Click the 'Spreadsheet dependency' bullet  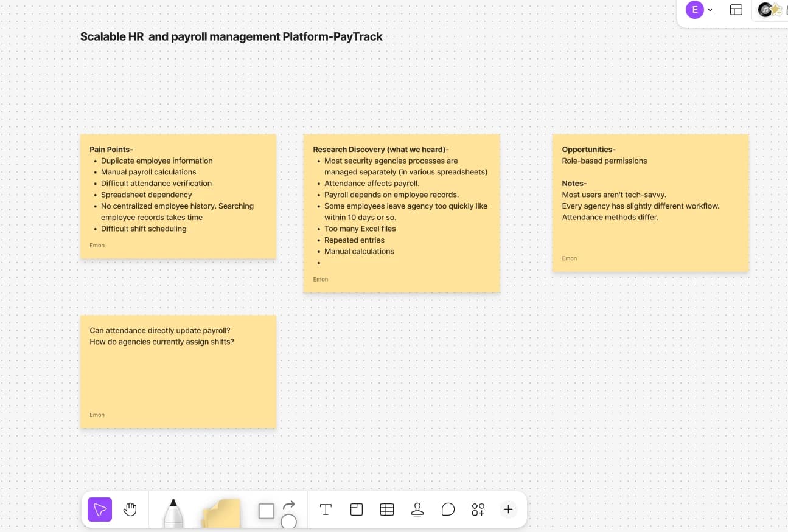tap(147, 195)
